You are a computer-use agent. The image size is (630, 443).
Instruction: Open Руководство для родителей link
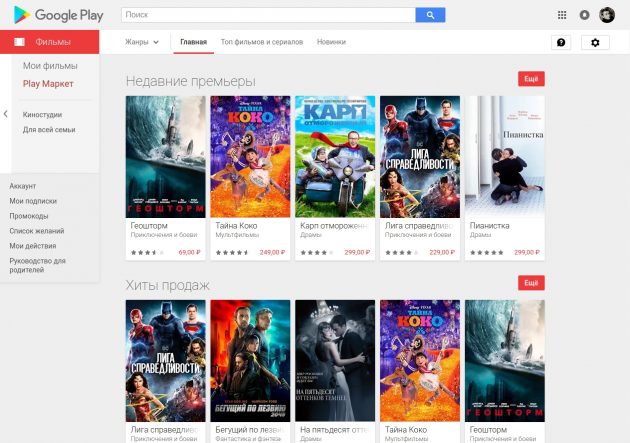pyautogui.click(x=37, y=265)
